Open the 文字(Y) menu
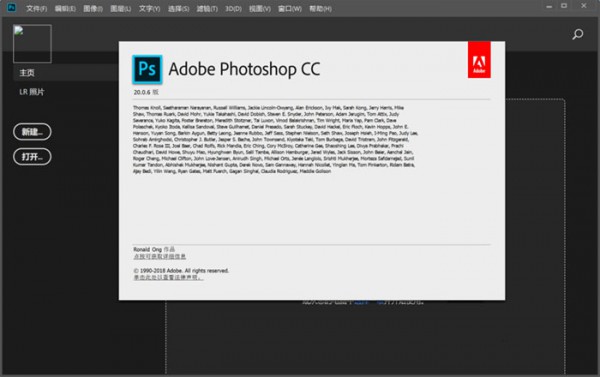The width and height of the screenshot is (600, 377). tap(149, 8)
